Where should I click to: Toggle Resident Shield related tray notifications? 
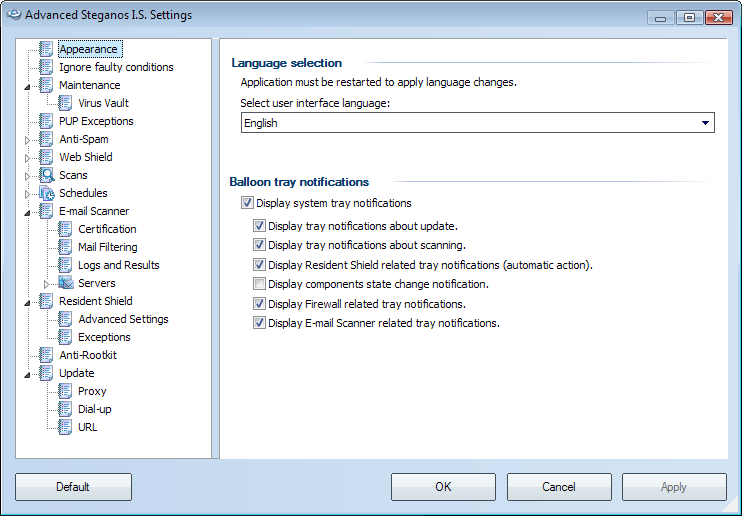(259, 265)
